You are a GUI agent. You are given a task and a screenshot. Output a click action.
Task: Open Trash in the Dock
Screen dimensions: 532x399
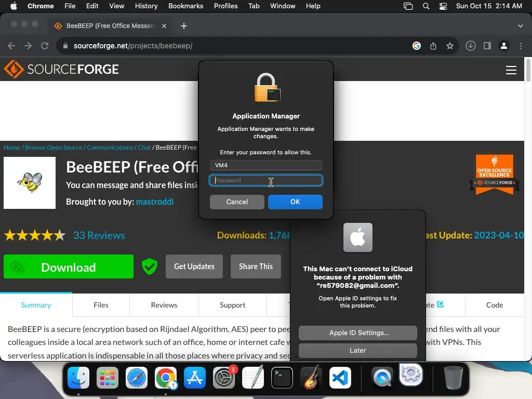click(x=453, y=378)
